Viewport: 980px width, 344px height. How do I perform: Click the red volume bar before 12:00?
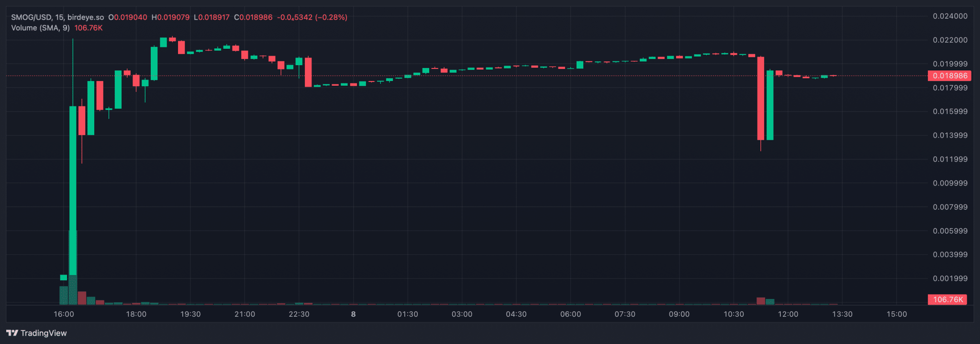click(x=761, y=301)
